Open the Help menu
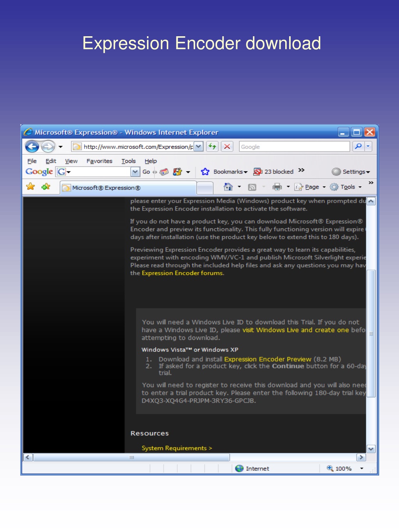The image size is (399, 532). click(151, 161)
